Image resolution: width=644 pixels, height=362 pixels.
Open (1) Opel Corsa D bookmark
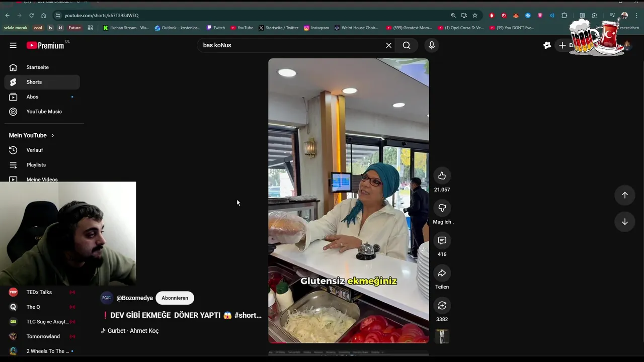click(461, 28)
